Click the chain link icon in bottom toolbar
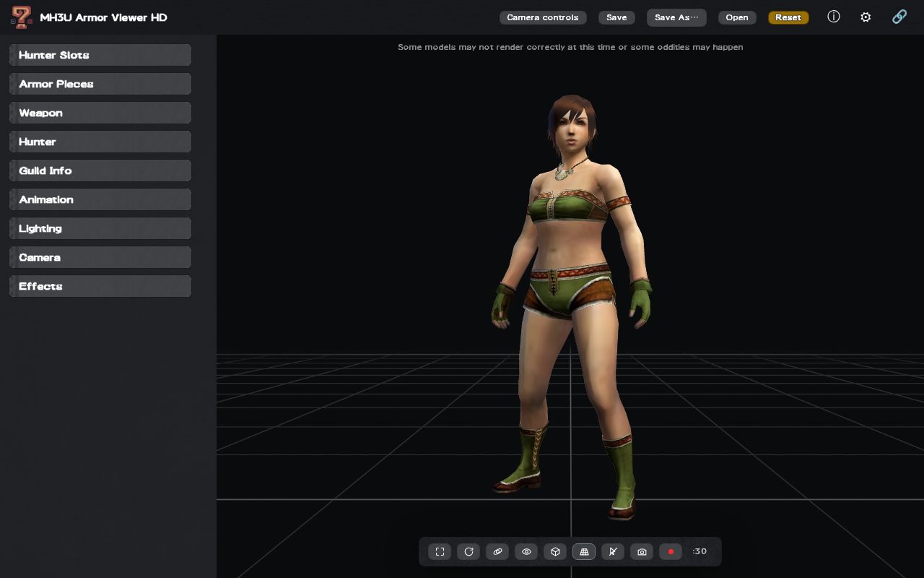This screenshot has height=578, width=924. click(497, 551)
